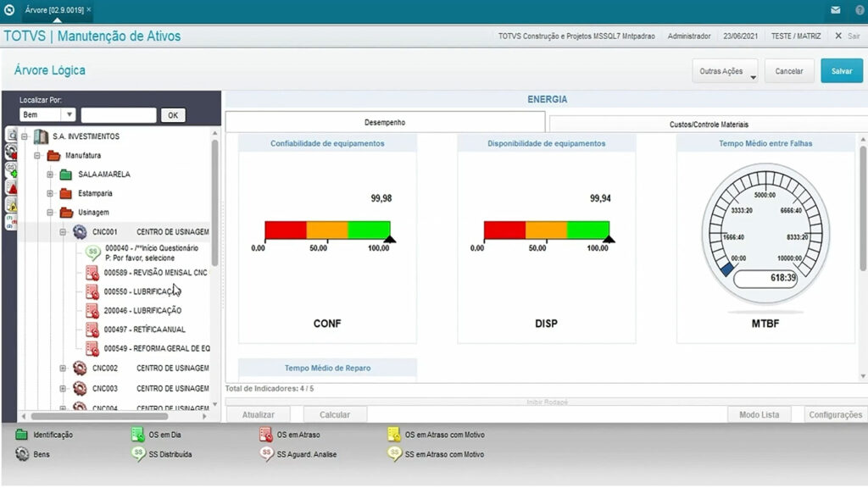Collapse the CNC001 tree node
The height and width of the screenshot is (488, 868).
63,232
